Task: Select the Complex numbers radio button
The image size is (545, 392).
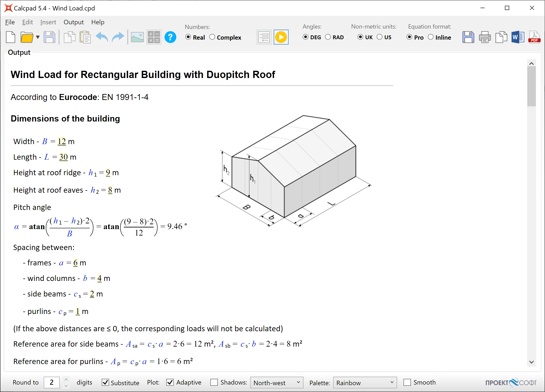Action: click(x=212, y=37)
